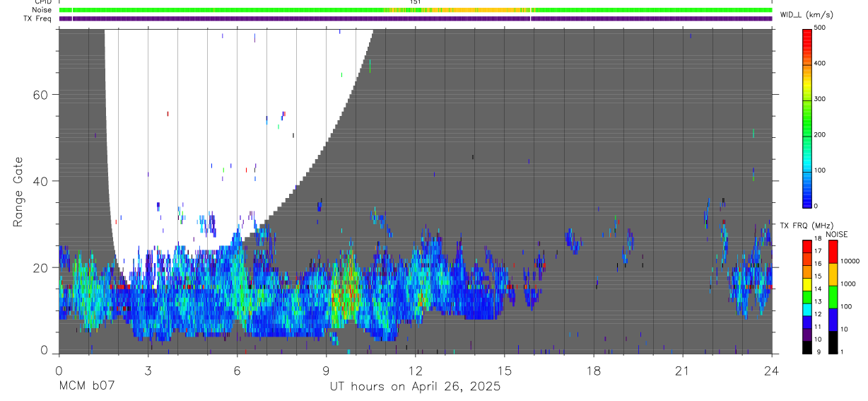Click the '1000' label on the NOISE legend
Viewport: 868px width, 401px height.
[x=848, y=284]
